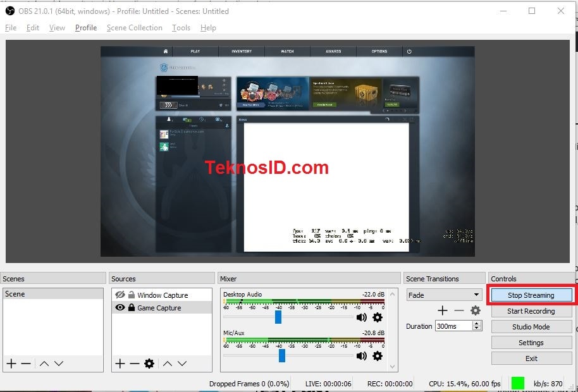
Task: Select Scene item in Scenes list
Action: [52, 294]
